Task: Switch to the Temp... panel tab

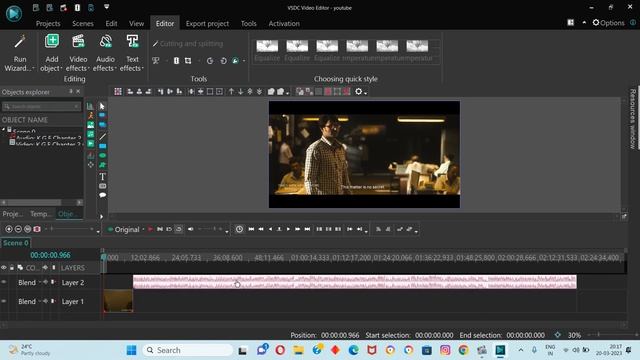Action: pos(41,213)
